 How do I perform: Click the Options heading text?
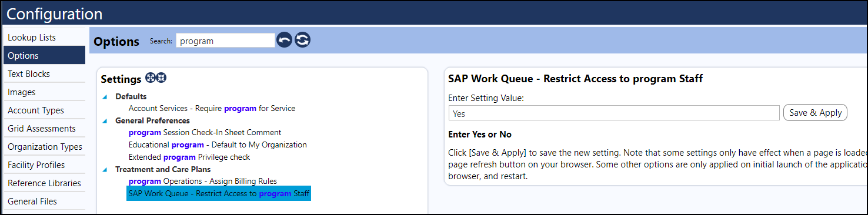tap(116, 42)
